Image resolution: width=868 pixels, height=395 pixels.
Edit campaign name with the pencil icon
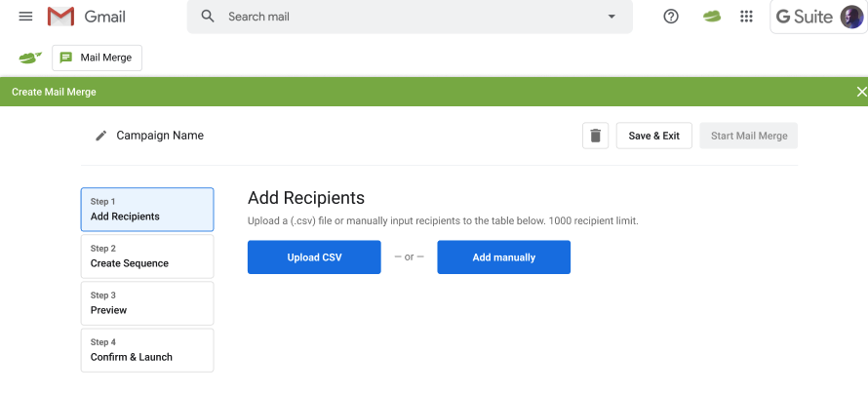[x=100, y=136]
